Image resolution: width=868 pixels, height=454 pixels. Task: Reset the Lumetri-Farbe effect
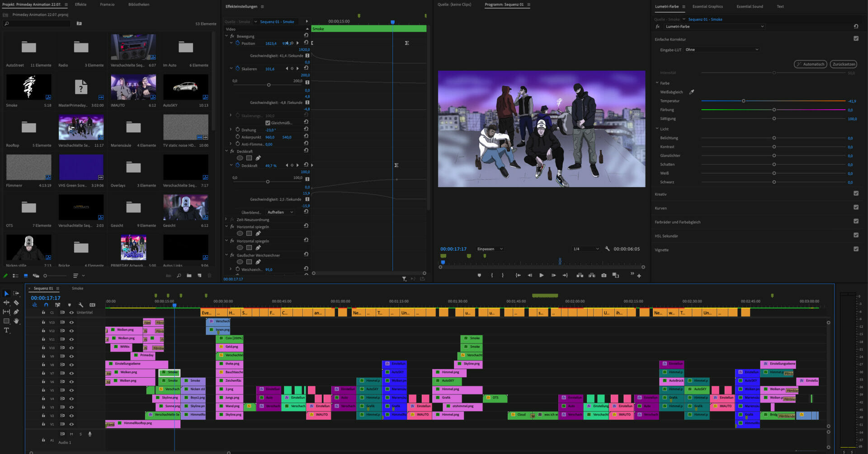[856, 27]
